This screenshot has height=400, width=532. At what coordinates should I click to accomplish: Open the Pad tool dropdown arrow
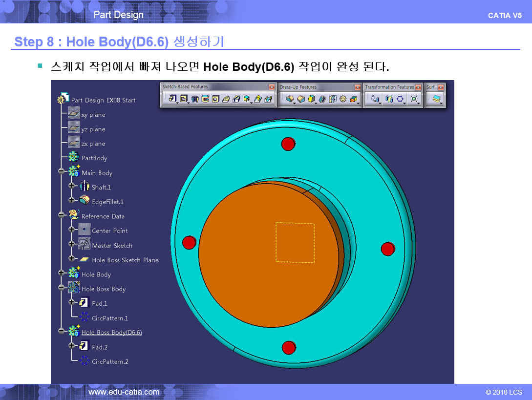click(x=177, y=103)
